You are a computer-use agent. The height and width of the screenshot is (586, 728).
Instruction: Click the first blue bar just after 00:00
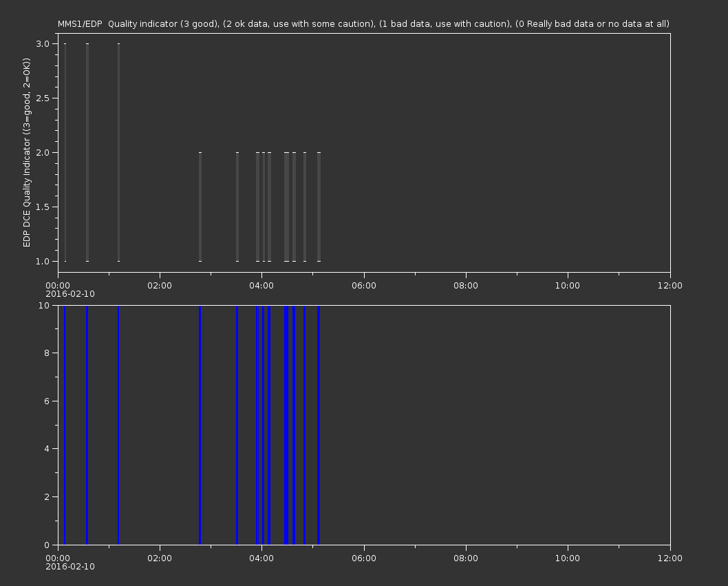pos(65,425)
